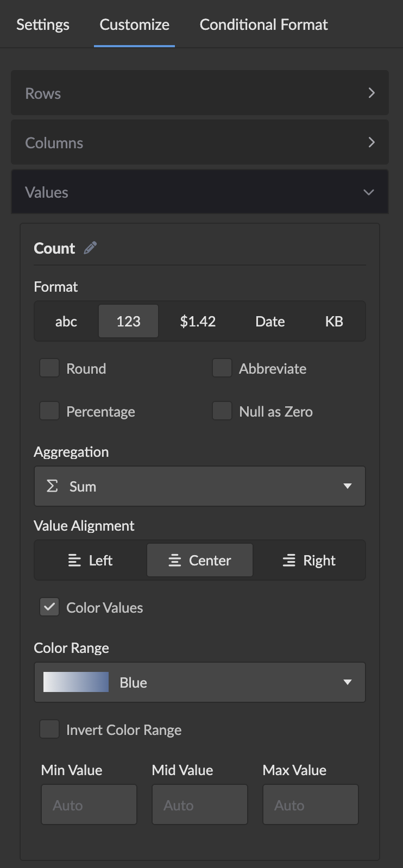Switch to the Settings tab
403x868 pixels.
tap(43, 24)
